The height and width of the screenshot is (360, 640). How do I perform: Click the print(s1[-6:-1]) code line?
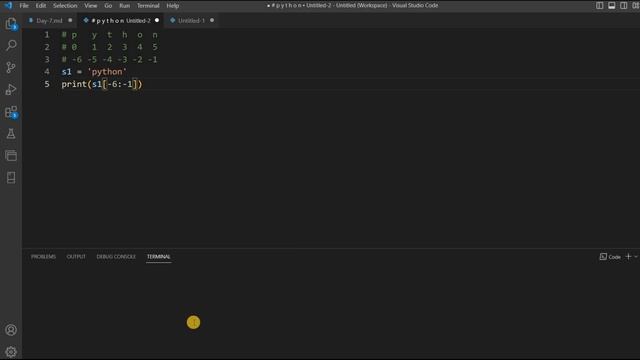(102, 84)
